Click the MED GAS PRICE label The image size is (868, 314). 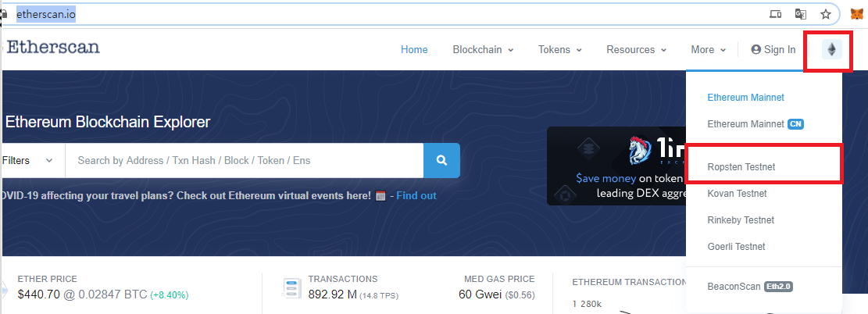pyautogui.click(x=500, y=279)
